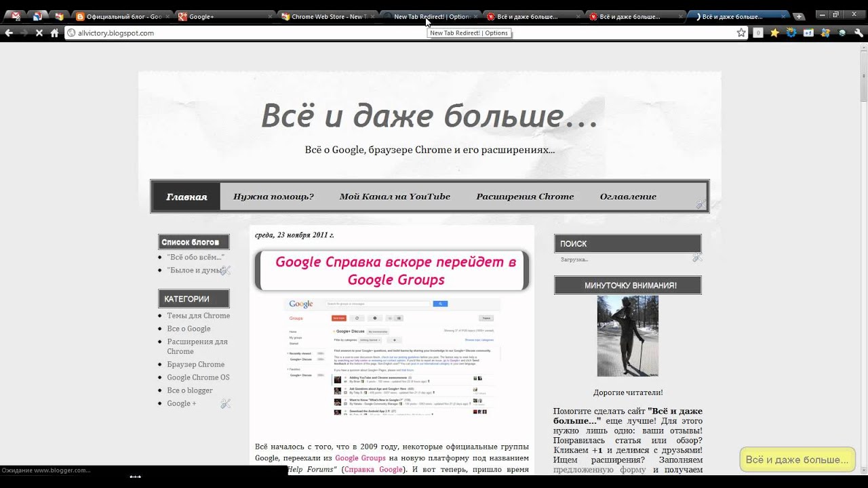Click the yellow star extension icon
The image size is (868, 488).
click(x=774, y=33)
